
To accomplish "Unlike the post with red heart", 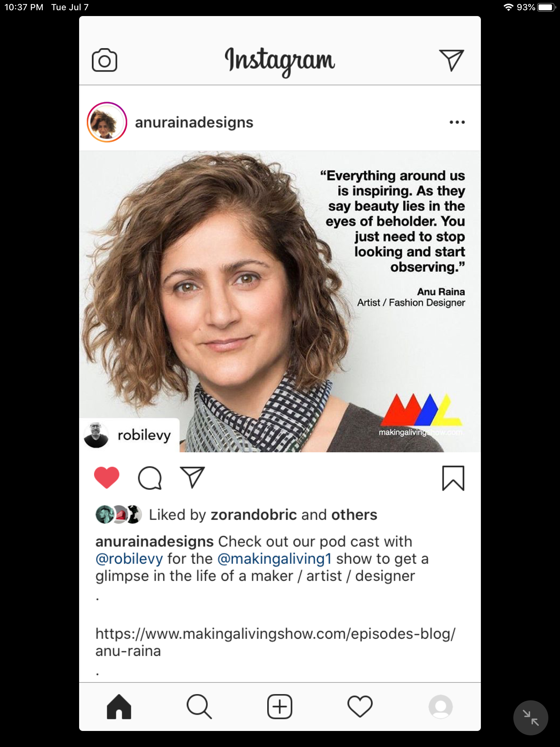I will click(107, 477).
